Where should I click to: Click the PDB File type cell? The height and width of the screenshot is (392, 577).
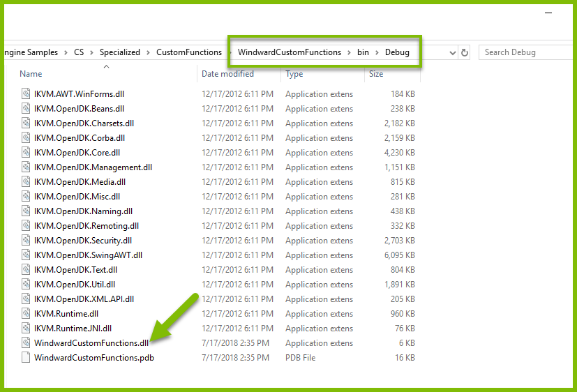[300, 358]
